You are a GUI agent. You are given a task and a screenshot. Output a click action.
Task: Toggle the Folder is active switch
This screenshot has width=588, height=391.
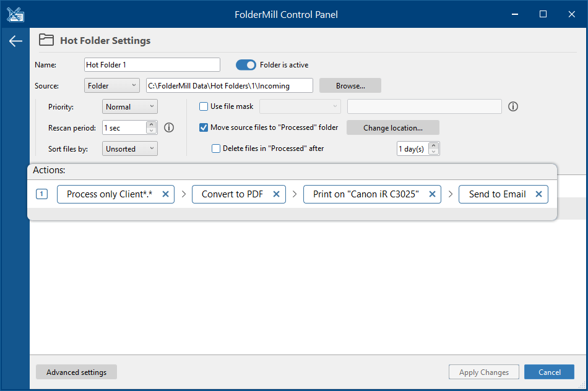point(246,65)
